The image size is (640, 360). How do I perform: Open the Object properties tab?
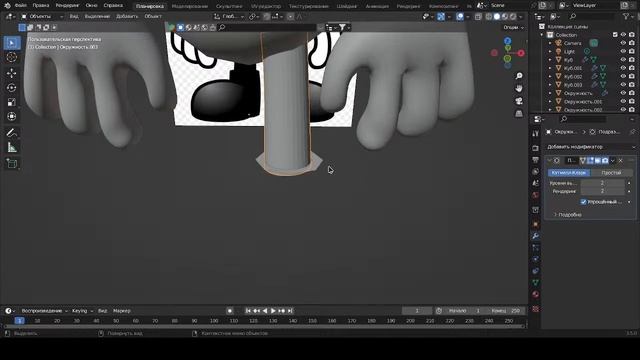click(x=536, y=224)
